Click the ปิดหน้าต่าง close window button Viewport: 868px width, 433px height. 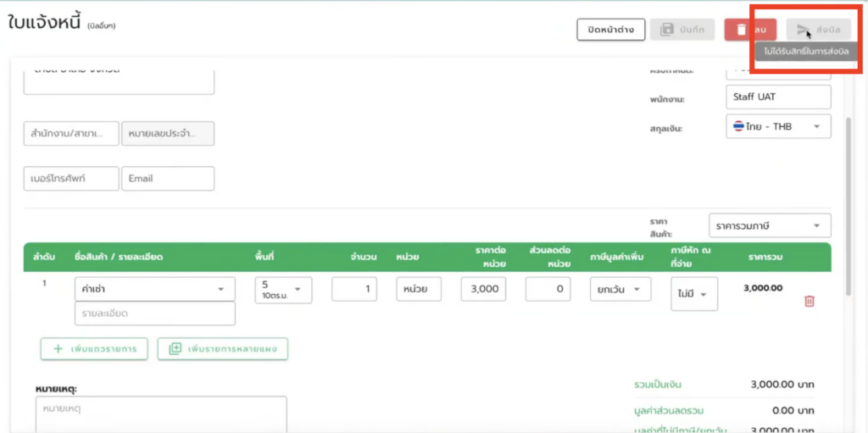610,30
